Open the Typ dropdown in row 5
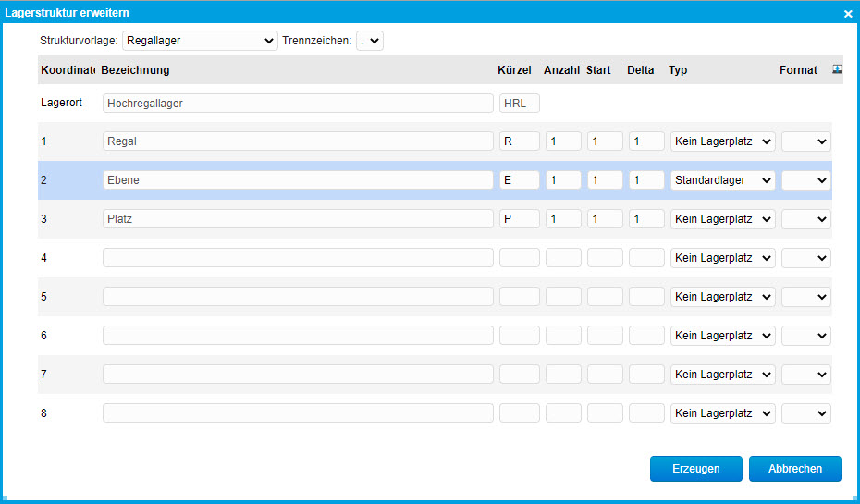This screenshot has height=504, width=860. (723, 297)
